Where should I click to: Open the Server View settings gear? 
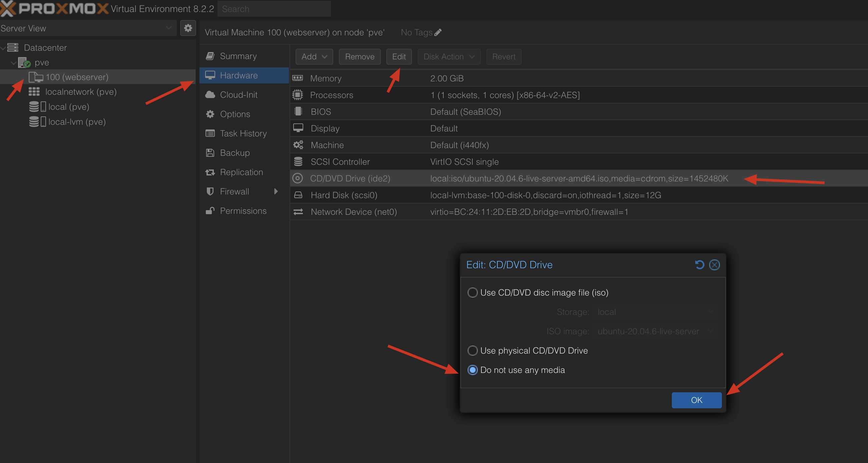188,28
